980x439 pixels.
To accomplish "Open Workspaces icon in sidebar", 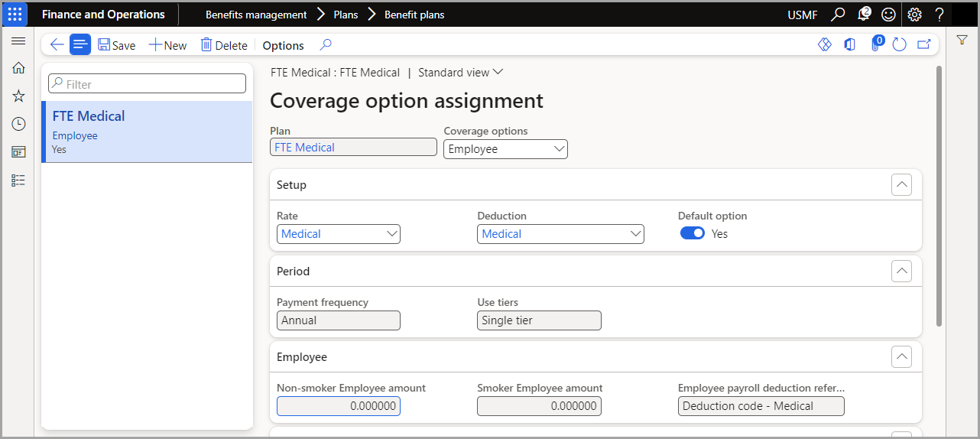I will (18, 152).
